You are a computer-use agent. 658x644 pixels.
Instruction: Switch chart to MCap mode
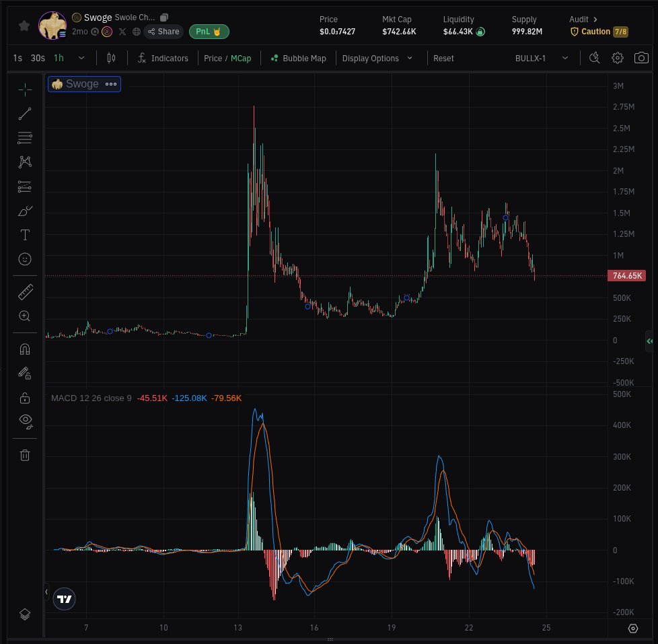pyautogui.click(x=241, y=59)
